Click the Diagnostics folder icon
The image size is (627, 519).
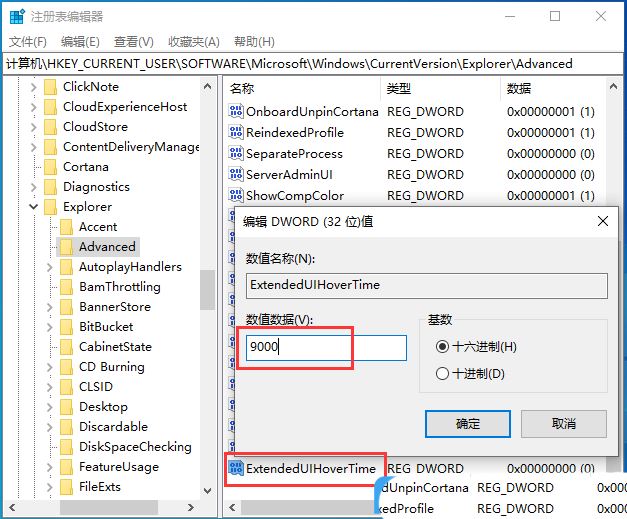click(50, 187)
